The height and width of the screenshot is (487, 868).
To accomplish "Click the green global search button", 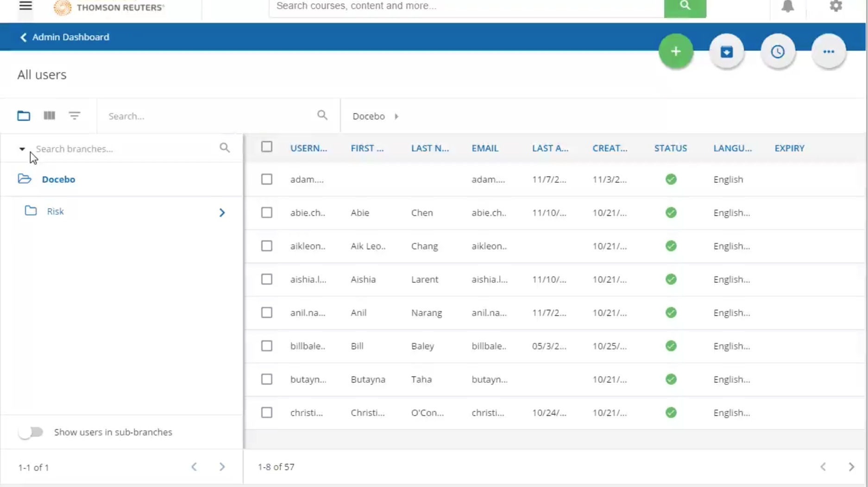I will (x=685, y=6).
